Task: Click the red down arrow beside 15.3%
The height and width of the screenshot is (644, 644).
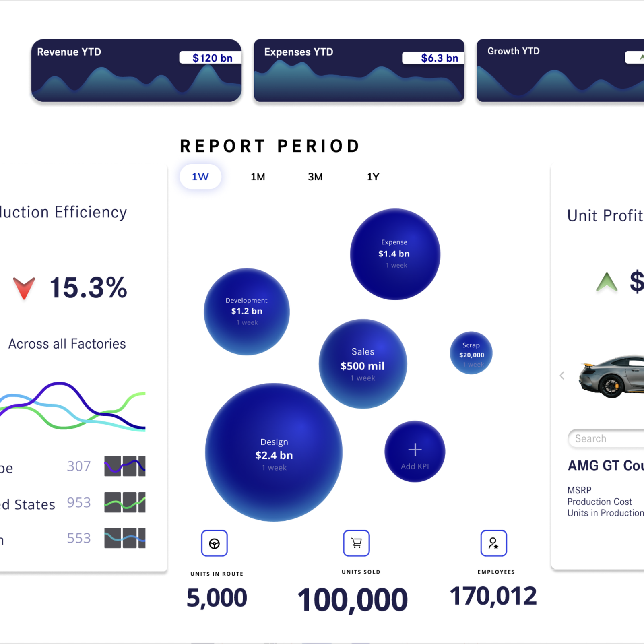Action: click(x=24, y=288)
